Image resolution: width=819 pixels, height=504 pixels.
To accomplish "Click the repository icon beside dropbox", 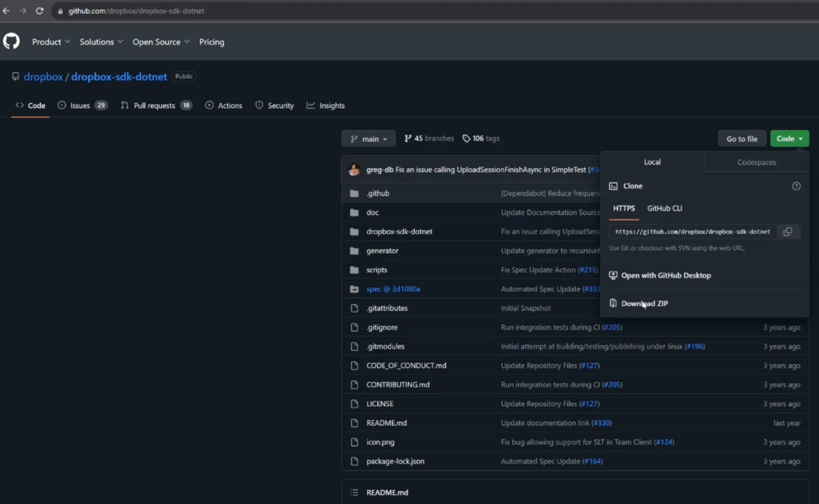I will tap(15, 76).
